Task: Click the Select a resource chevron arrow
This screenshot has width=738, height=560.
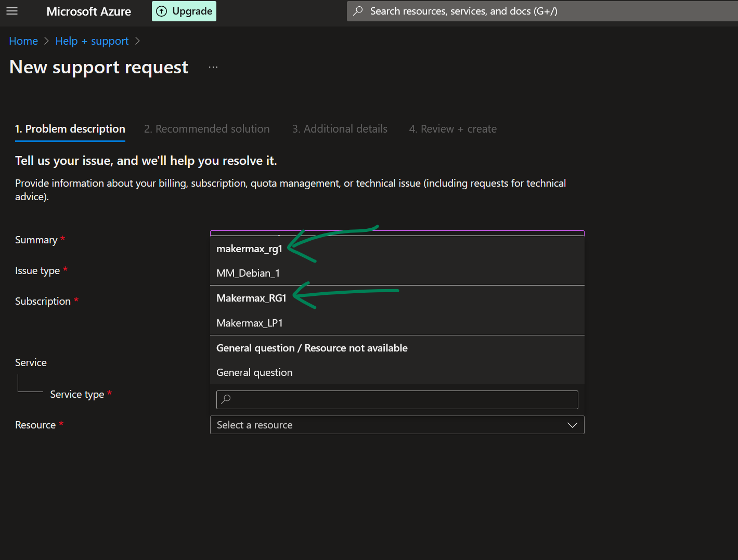Action: coord(572,425)
